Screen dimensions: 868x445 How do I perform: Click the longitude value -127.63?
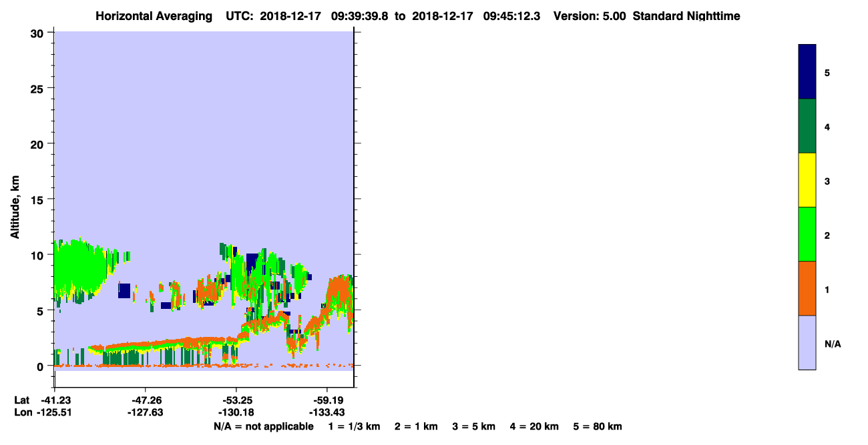[145, 412]
